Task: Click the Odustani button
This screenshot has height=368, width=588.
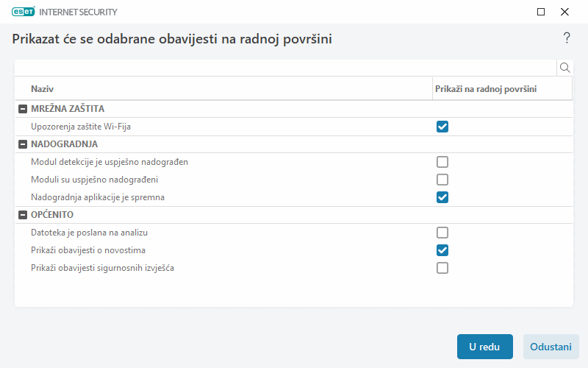Action: click(x=551, y=347)
